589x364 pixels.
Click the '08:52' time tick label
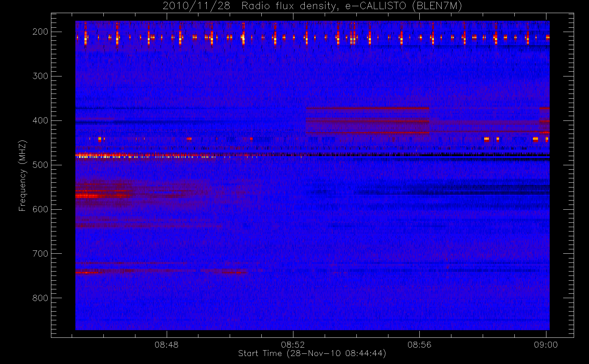click(x=293, y=345)
